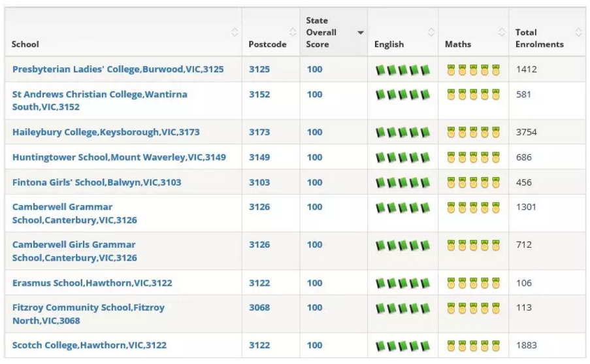Click enrolment value 1412
The width and height of the screenshot is (590, 364).
coord(527,69)
